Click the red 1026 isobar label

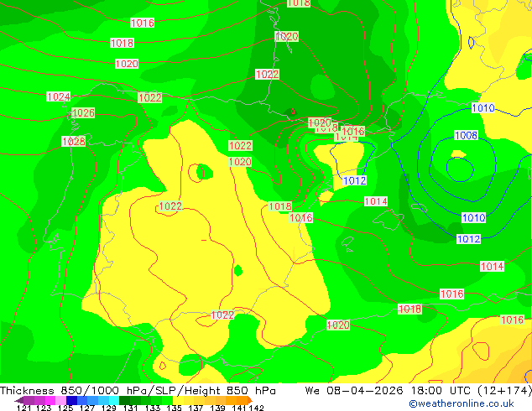pos(83,112)
